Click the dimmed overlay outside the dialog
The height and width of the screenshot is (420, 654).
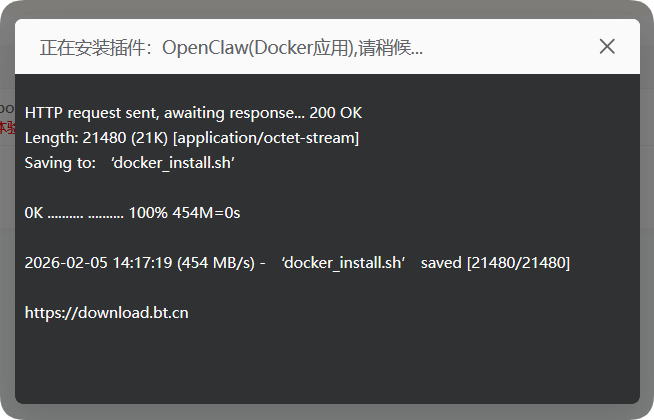point(327,8)
